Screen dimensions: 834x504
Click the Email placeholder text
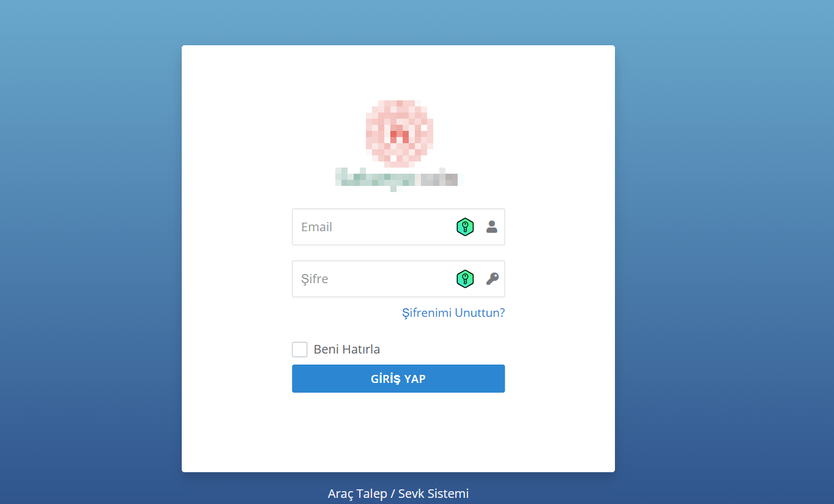(x=317, y=227)
